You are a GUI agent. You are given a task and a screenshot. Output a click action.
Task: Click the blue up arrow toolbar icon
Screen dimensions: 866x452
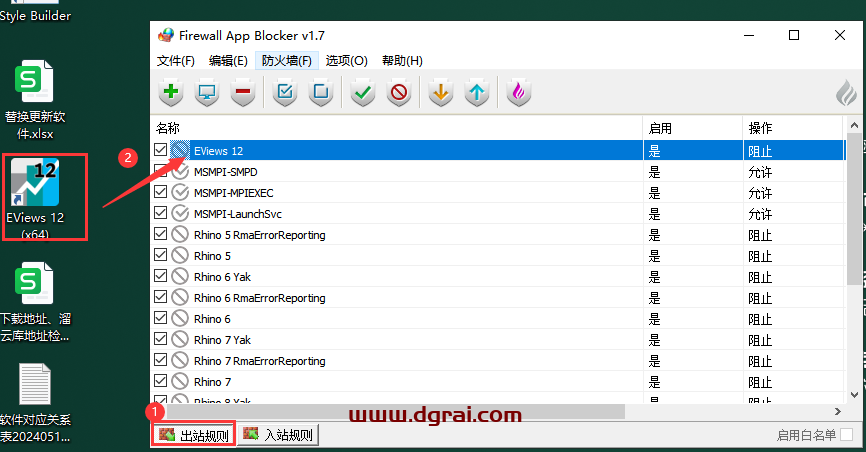[477, 92]
